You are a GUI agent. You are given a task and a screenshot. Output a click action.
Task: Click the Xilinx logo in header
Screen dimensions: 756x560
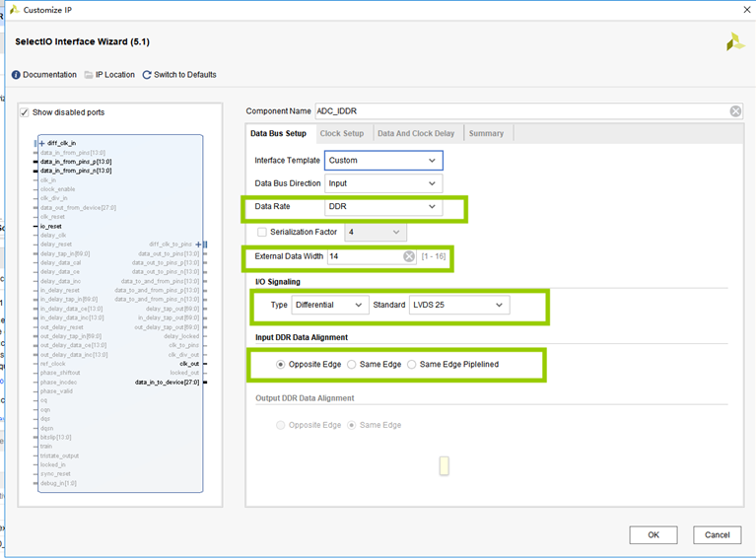[x=735, y=42]
